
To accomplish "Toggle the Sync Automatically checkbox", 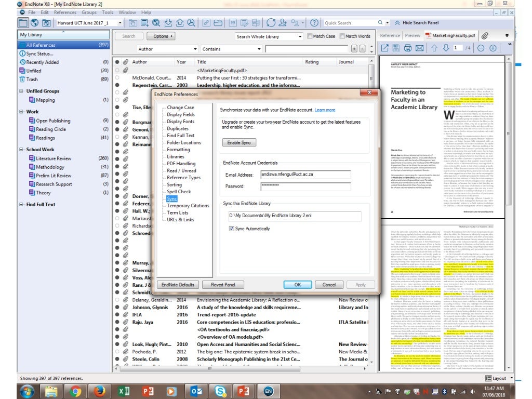I will tap(231, 229).
